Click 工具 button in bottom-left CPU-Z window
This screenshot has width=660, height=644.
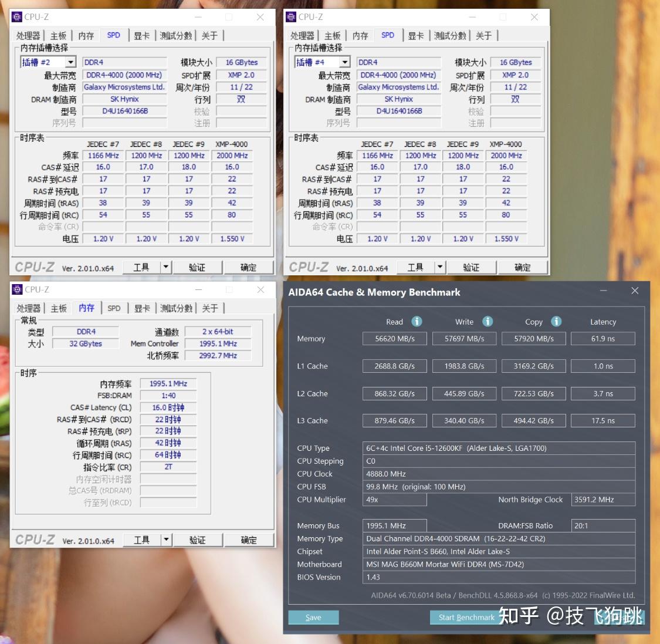(142, 540)
